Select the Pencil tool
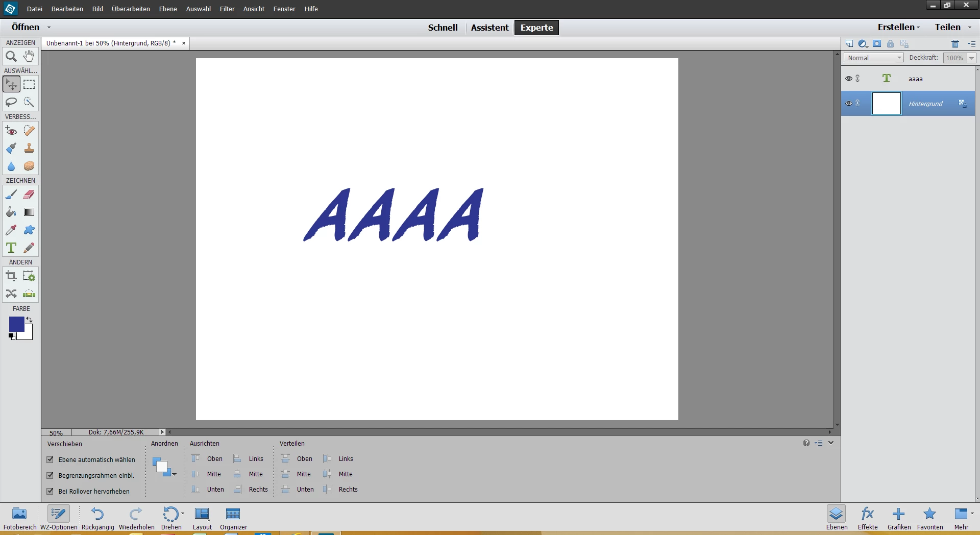980x535 pixels. click(29, 248)
